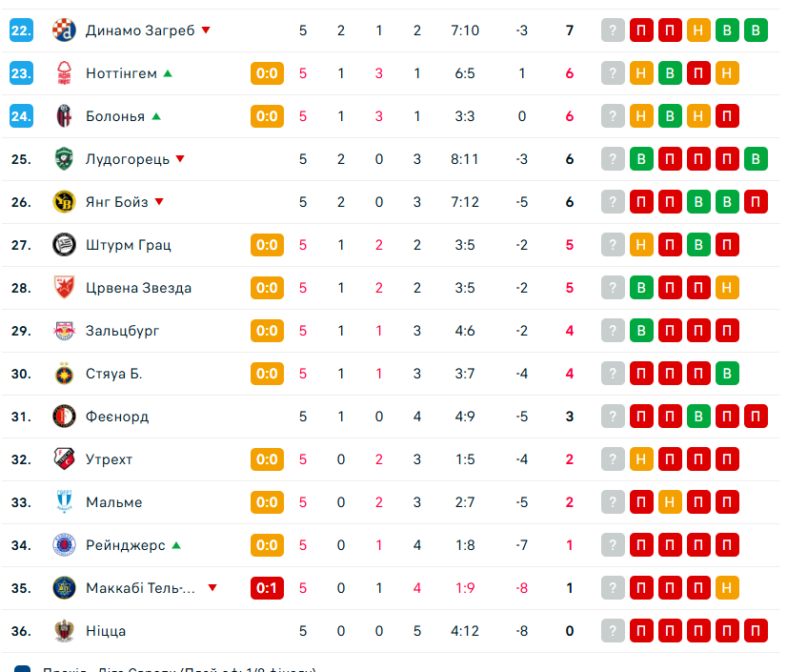Viewport: 787px width, 672px height.
Task: Click the Штурм Грац club badge
Action: pos(64,245)
